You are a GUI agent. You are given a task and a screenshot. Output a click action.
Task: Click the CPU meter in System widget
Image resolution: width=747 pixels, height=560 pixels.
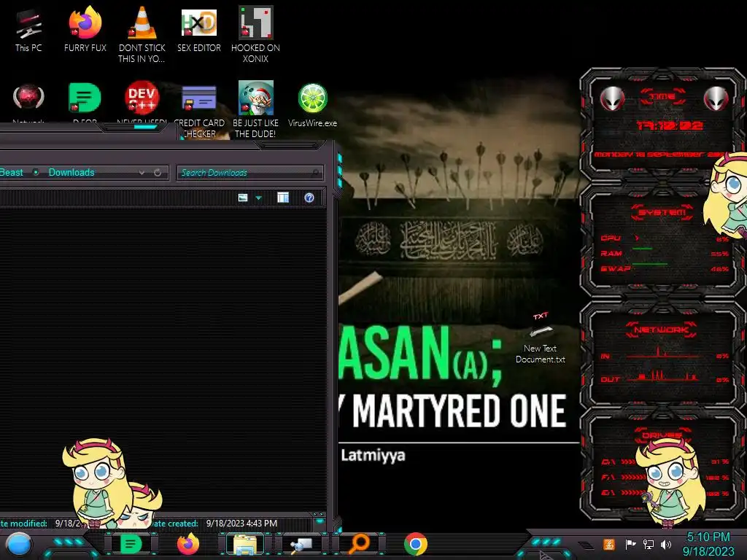(665, 238)
